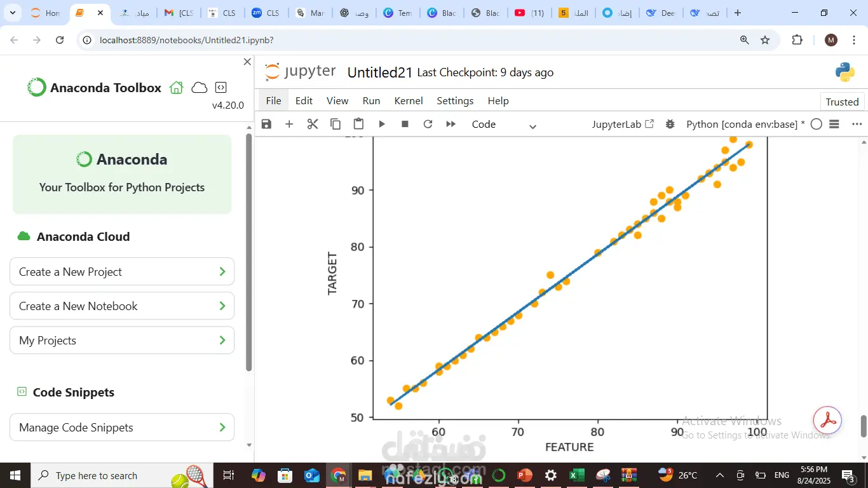Restart the kernel with circular arrow icon

click(428, 124)
